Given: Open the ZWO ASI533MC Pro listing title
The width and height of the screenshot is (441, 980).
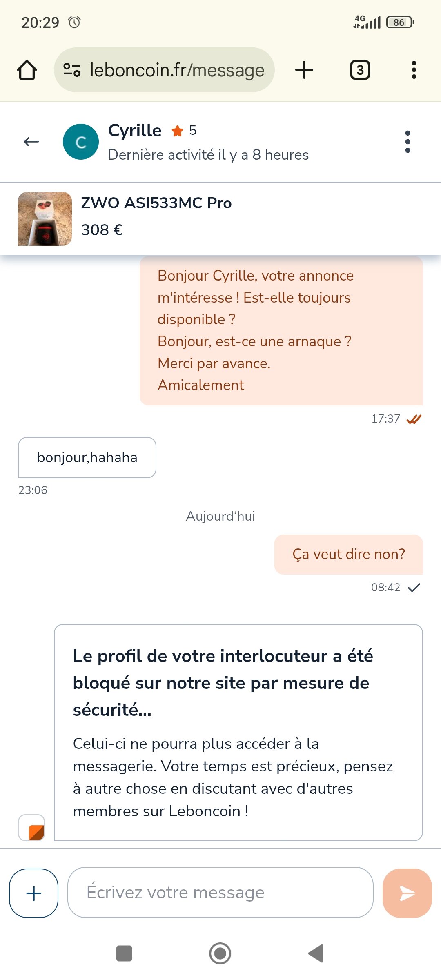Looking at the screenshot, I should 156,203.
